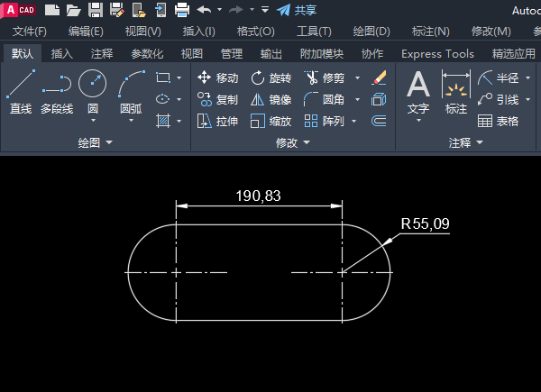The width and height of the screenshot is (541, 392).
Task: Expand the Modify (修改) panel
Action: 292,142
